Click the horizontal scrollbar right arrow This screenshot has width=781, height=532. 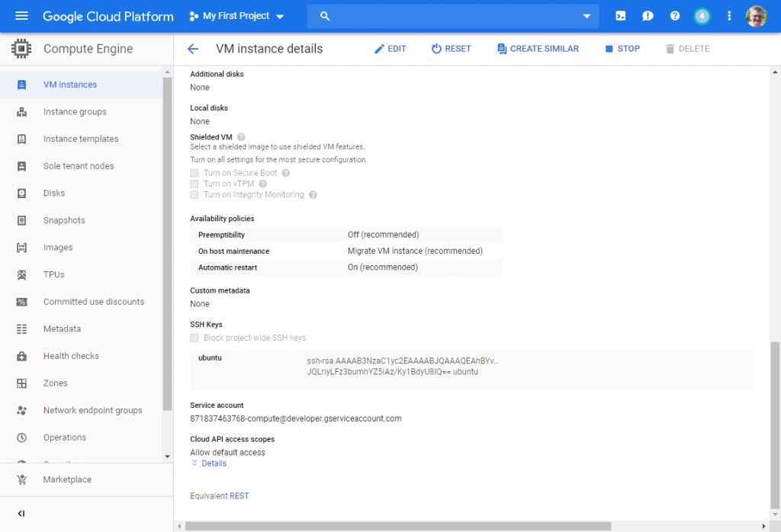[763, 526]
